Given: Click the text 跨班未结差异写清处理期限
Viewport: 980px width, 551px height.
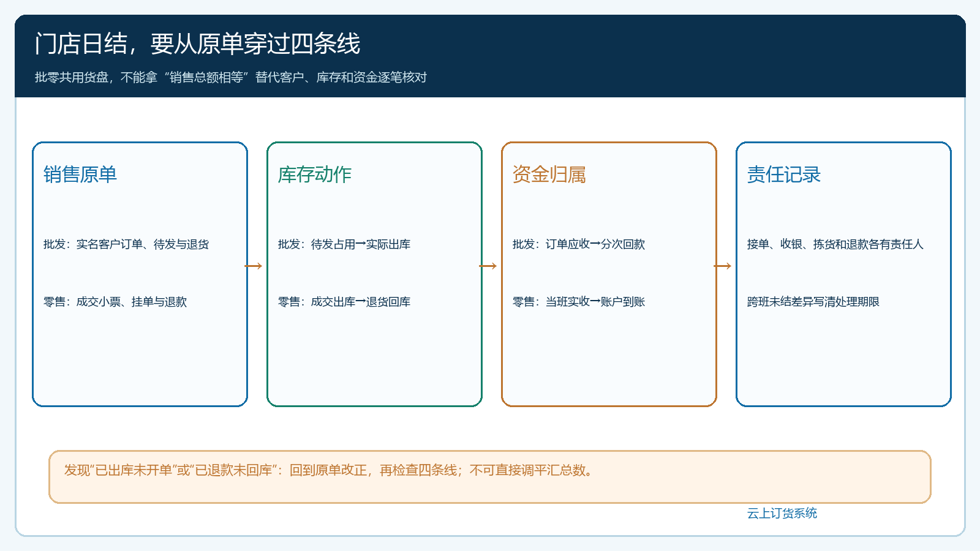Looking at the screenshot, I should [813, 302].
